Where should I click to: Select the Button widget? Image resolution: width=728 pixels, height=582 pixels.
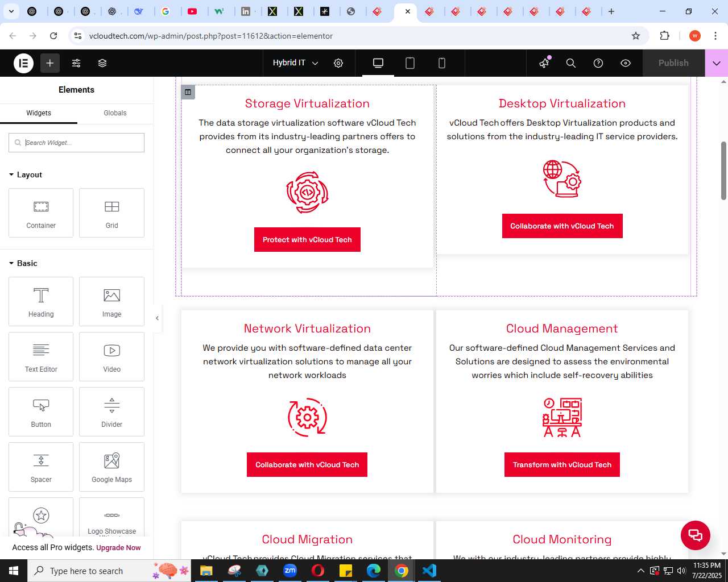pos(41,411)
